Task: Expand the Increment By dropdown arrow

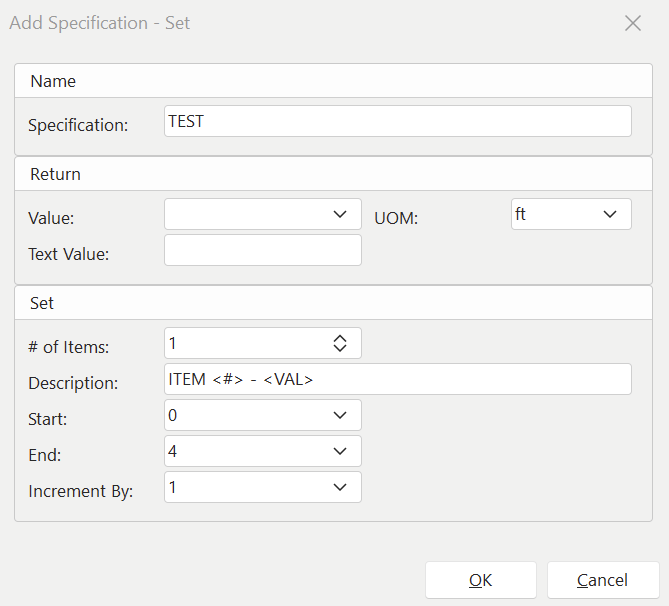Action: (339, 487)
